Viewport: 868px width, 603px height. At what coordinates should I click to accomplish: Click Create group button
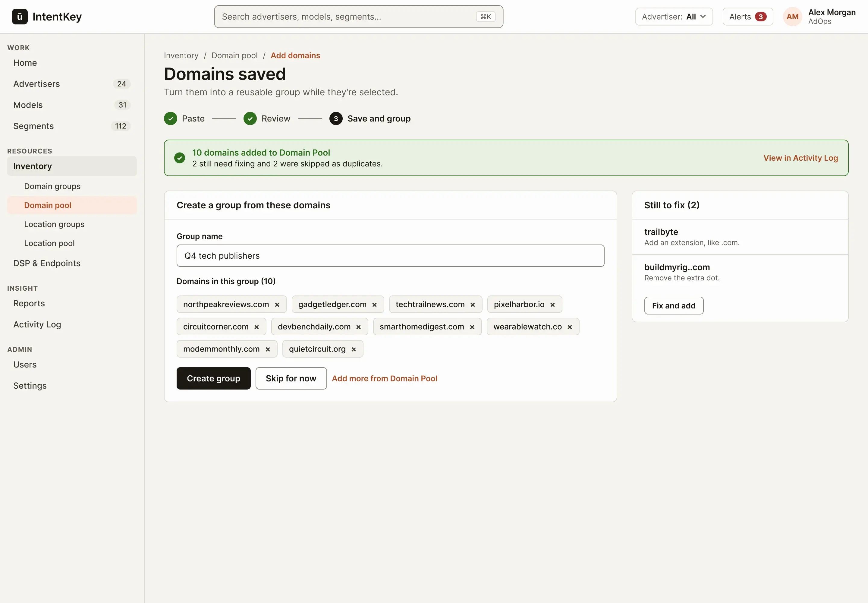214,379
